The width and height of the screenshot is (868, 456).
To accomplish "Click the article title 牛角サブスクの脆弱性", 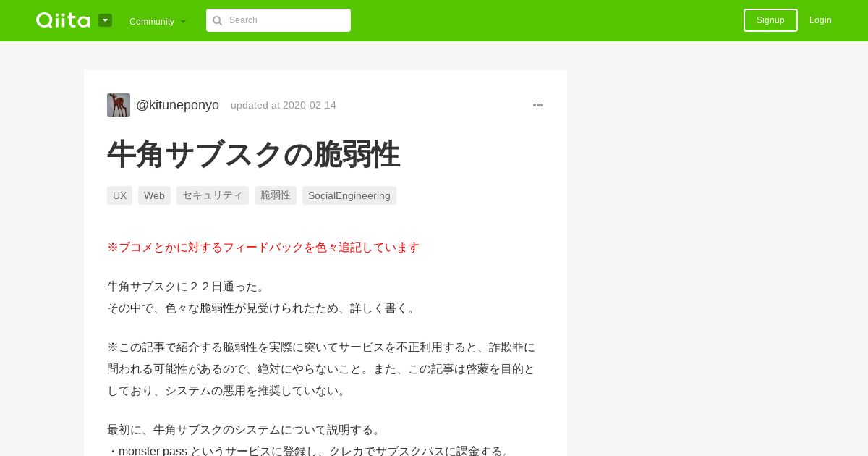I will pyautogui.click(x=253, y=154).
